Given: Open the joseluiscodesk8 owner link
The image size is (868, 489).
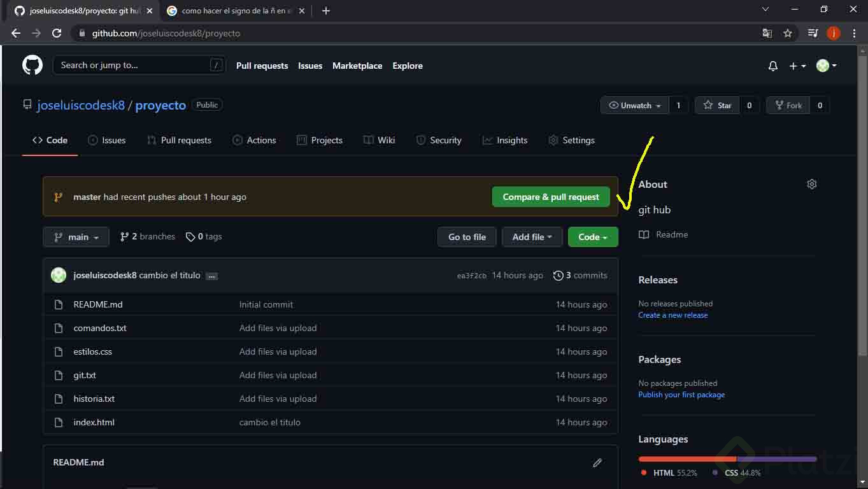Looking at the screenshot, I should pos(81,105).
